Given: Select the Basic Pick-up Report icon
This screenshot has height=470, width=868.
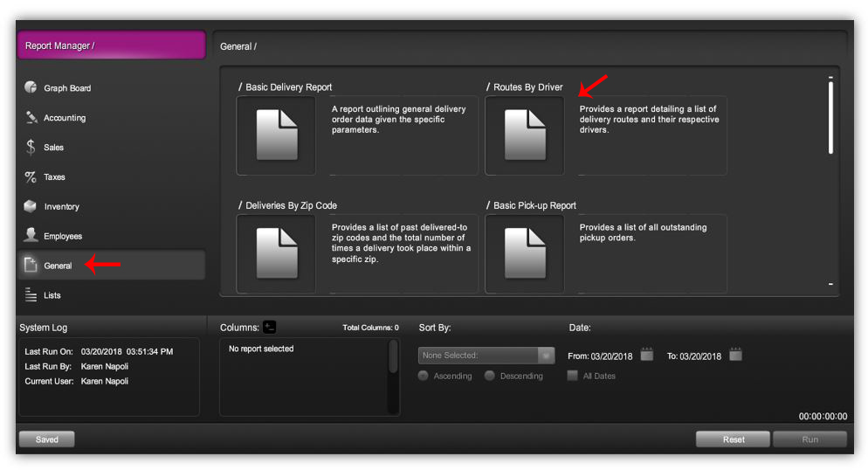Looking at the screenshot, I should (x=524, y=253).
